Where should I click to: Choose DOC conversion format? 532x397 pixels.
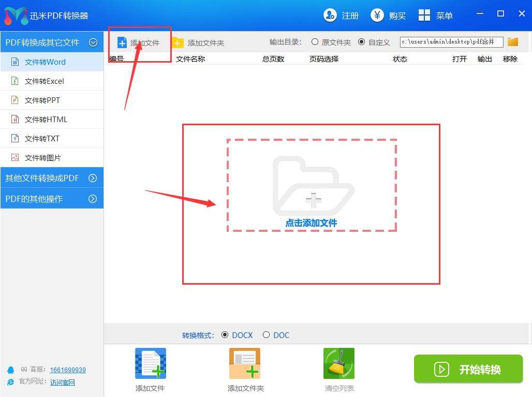267,335
